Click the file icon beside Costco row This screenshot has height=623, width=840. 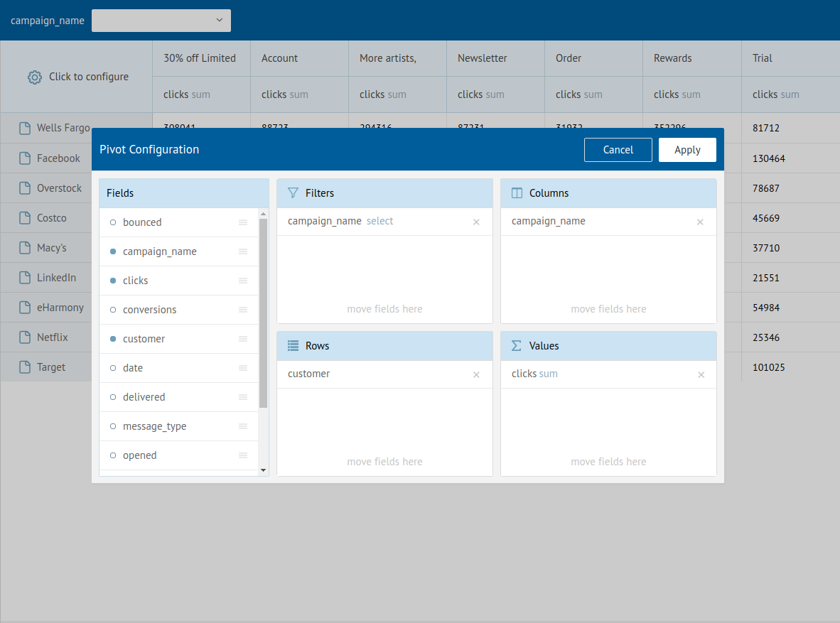(x=25, y=218)
